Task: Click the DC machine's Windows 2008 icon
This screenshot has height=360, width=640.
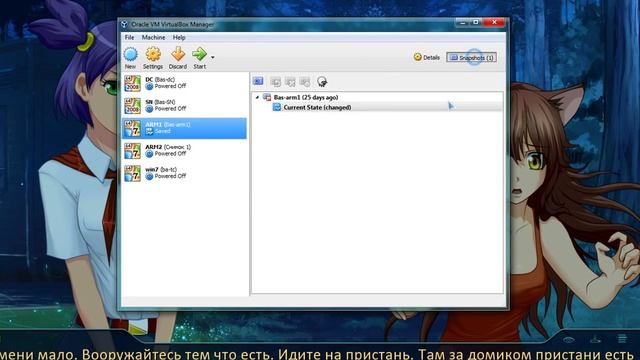Action: (132, 83)
